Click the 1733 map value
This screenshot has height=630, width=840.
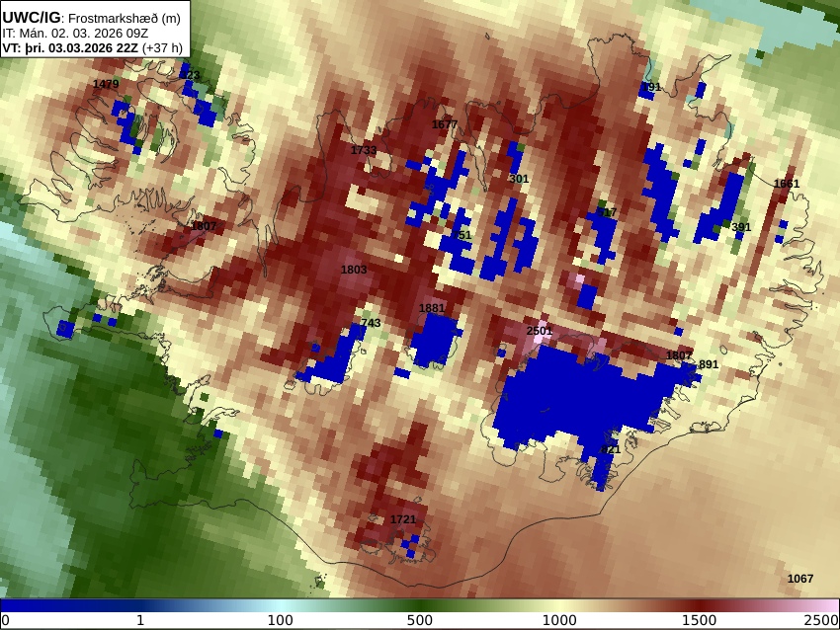pos(364,150)
